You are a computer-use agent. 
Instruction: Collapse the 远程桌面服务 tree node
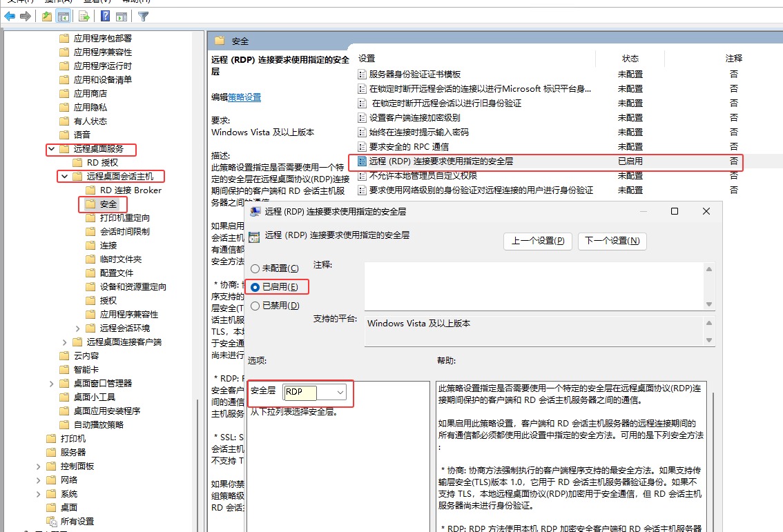(x=52, y=149)
